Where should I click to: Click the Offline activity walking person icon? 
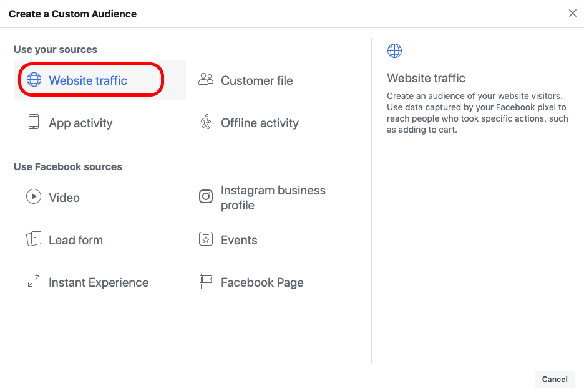[x=206, y=122]
